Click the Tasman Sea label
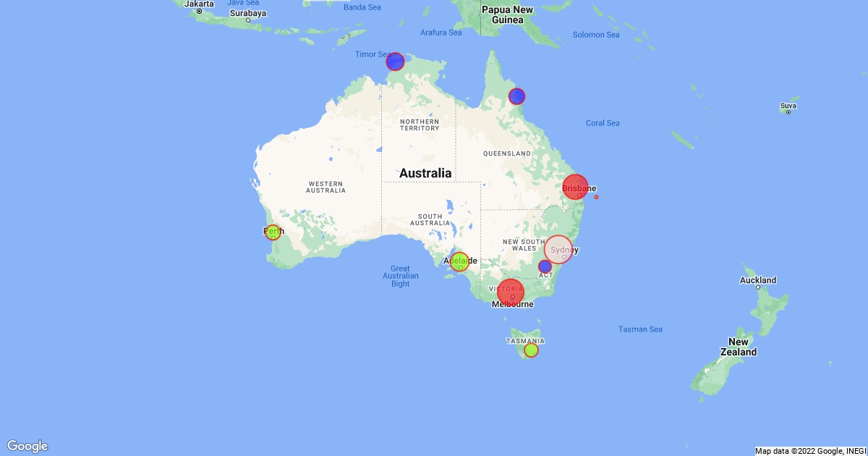Screen dimensions: 868x456 (640, 329)
